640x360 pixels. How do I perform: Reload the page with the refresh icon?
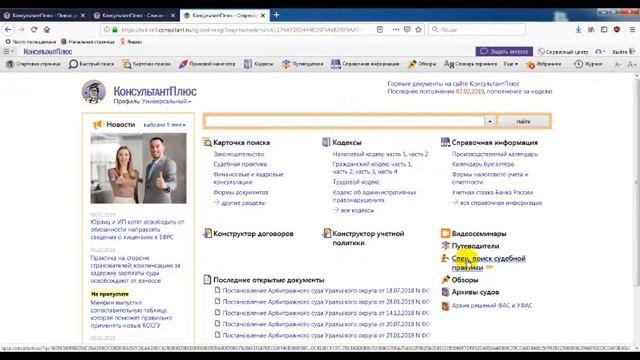(x=34, y=29)
